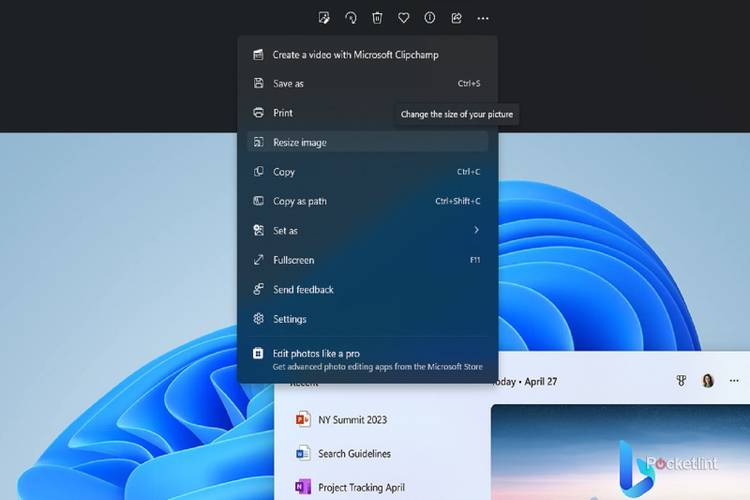Screen dimensions: 750x500
Task: Click the gear icon beside Settings
Action: pos(258,319)
